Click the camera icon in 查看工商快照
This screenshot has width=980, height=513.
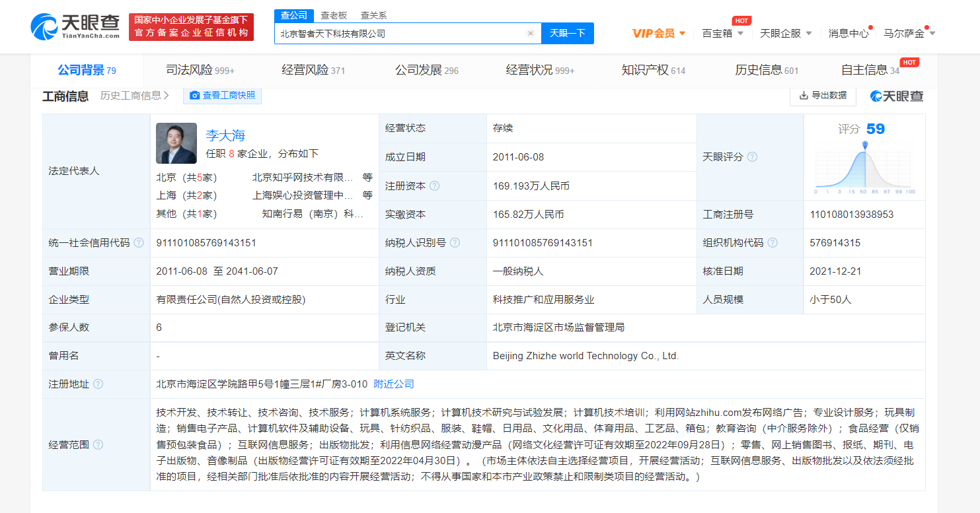coord(195,95)
